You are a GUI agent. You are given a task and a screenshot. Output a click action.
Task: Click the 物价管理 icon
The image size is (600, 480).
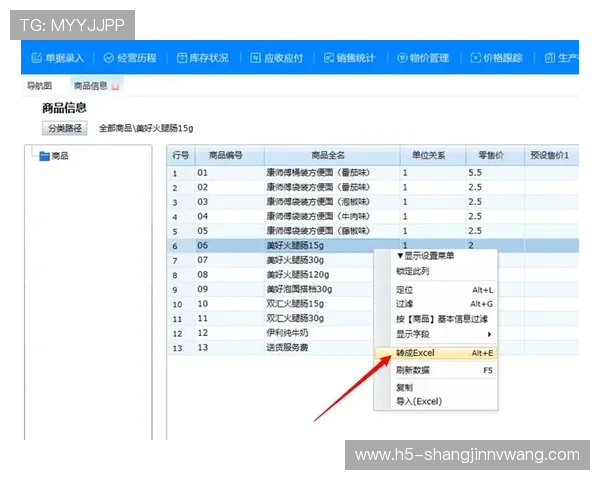[402, 58]
